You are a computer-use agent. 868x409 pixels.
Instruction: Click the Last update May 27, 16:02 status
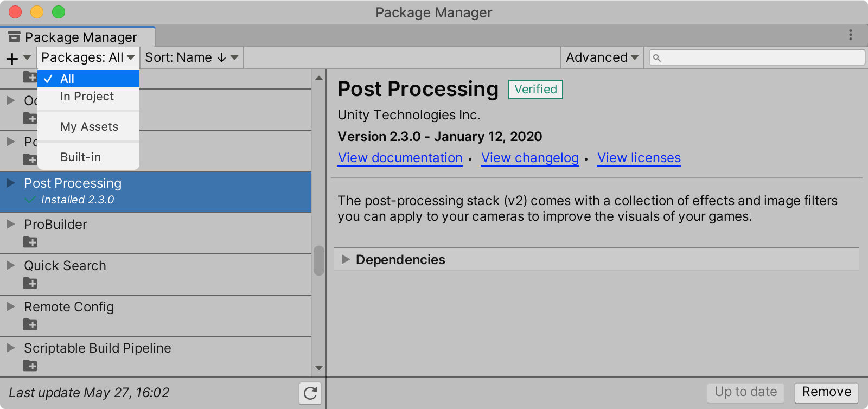click(89, 393)
